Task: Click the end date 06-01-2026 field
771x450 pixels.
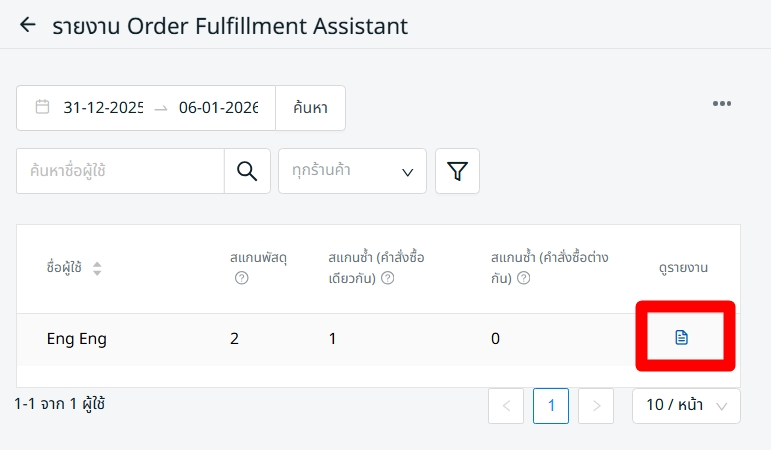Action: [x=218, y=107]
